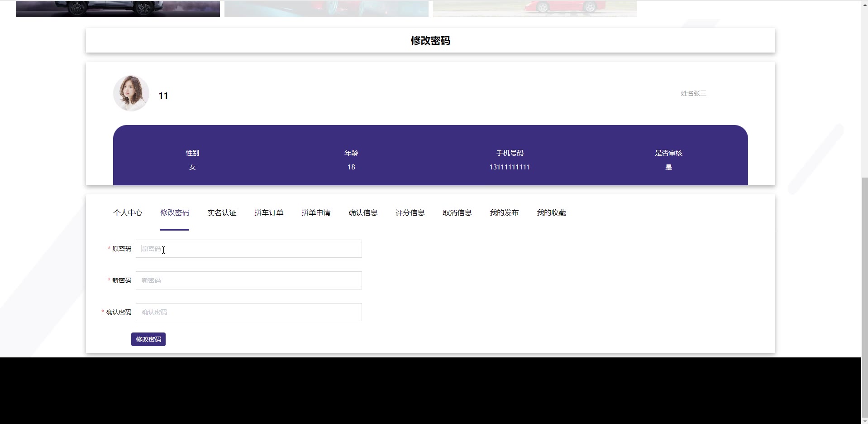The height and width of the screenshot is (424, 868).
Task: Open the 取消信息 tab
Action: [457, 212]
